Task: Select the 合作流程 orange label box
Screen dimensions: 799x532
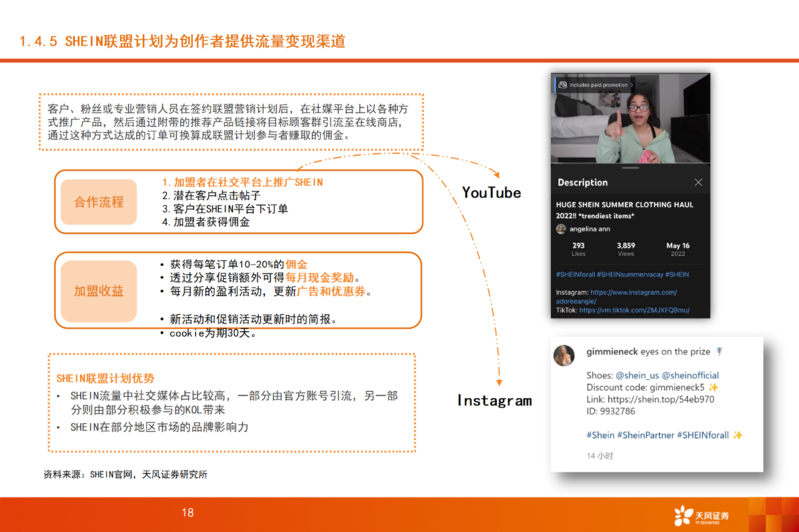Action: 99,201
